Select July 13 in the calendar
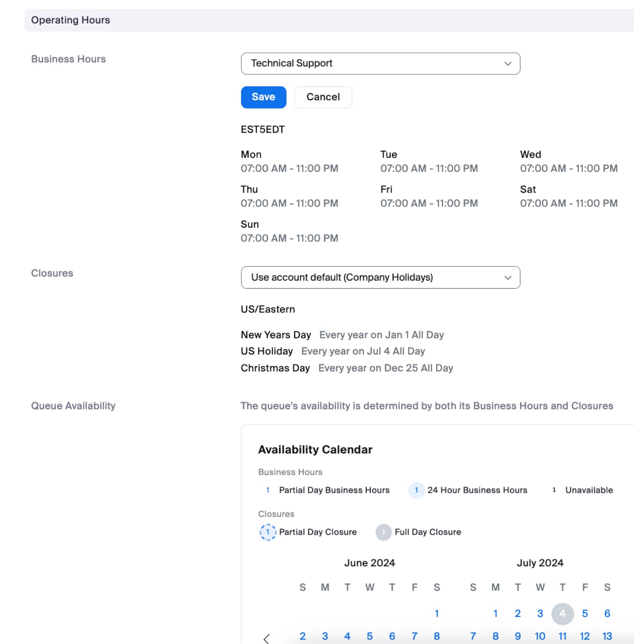Image resolution: width=644 pixels, height=644 pixels. click(607, 636)
